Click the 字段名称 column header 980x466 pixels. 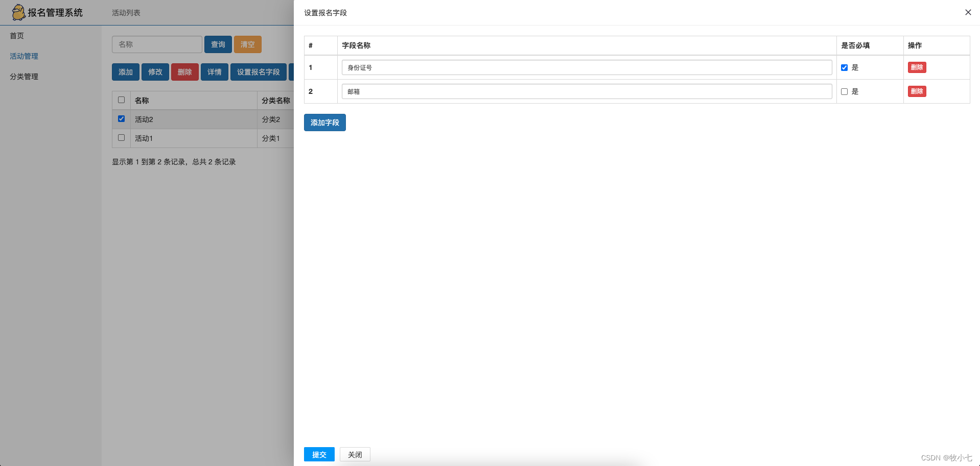(x=587, y=45)
